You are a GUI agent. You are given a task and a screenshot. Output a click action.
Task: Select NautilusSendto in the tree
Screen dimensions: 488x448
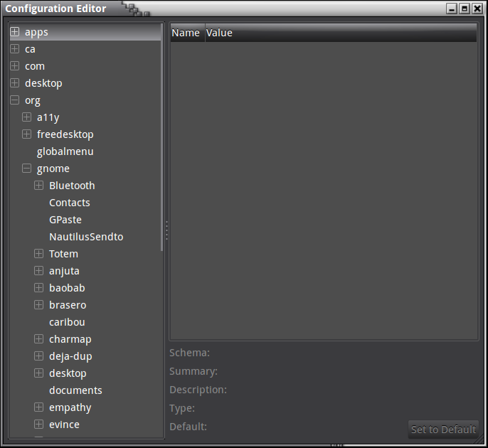85,237
